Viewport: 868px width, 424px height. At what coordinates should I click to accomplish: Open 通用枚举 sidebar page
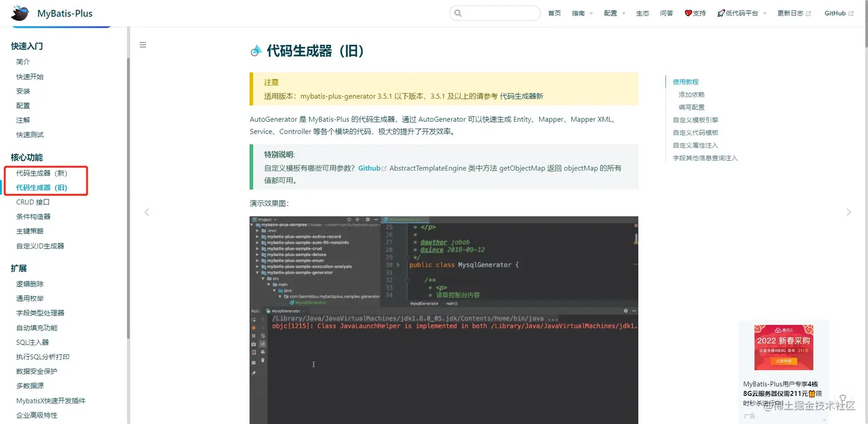click(x=30, y=299)
